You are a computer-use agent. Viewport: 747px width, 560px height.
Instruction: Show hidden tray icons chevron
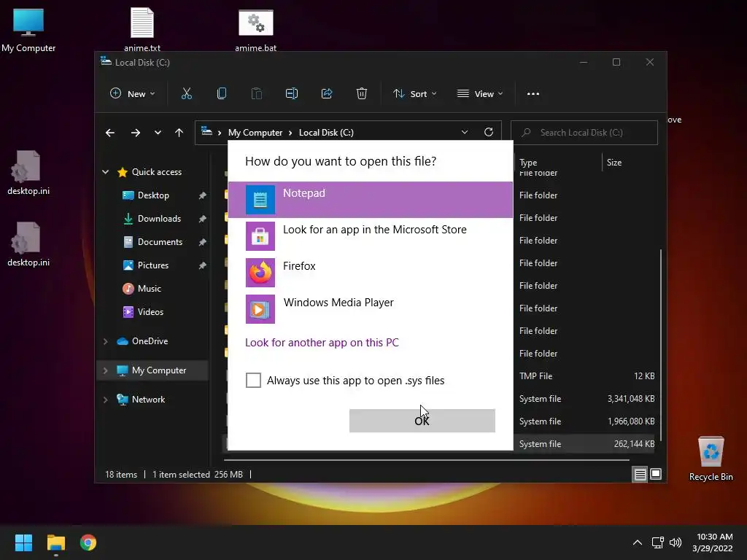click(x=638, y=542)
